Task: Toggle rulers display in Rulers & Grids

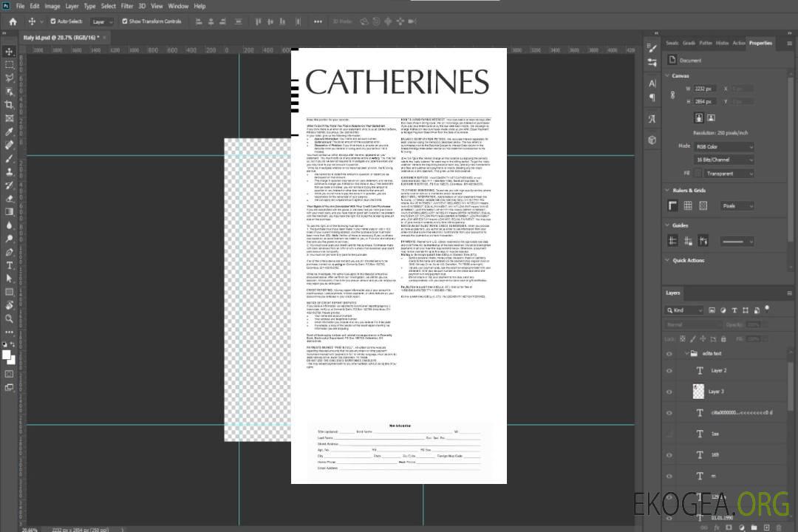Action: coord(673,205)
